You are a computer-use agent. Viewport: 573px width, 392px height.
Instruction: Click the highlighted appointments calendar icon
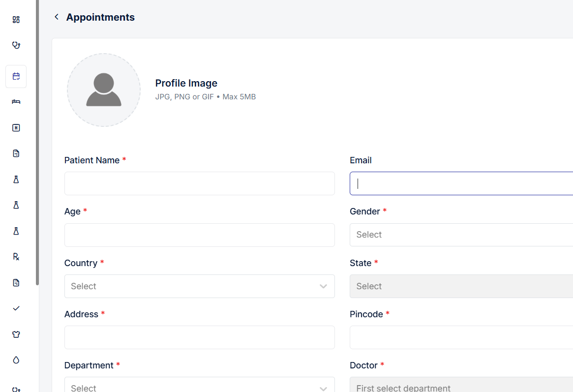pos(16,76)
